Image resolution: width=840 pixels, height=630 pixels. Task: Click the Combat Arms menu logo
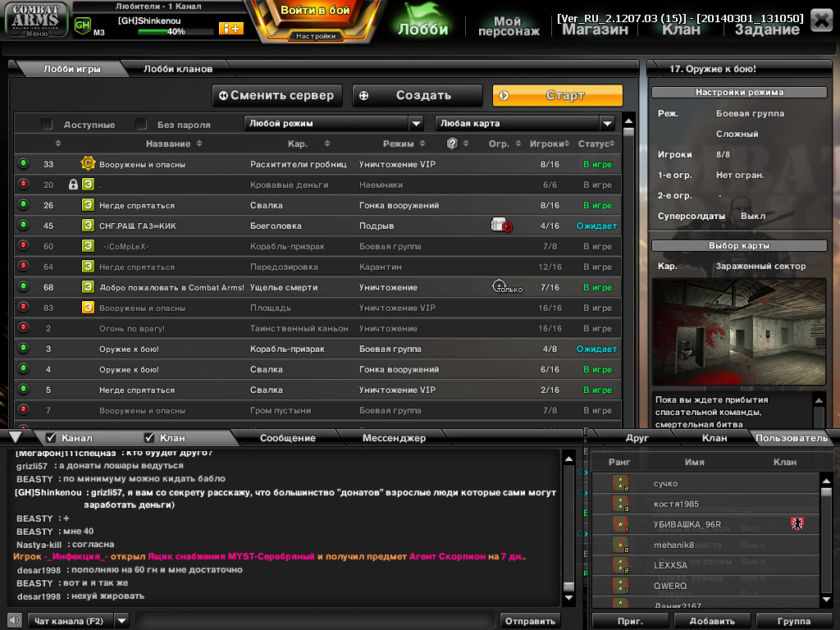[x=36, y=20]
